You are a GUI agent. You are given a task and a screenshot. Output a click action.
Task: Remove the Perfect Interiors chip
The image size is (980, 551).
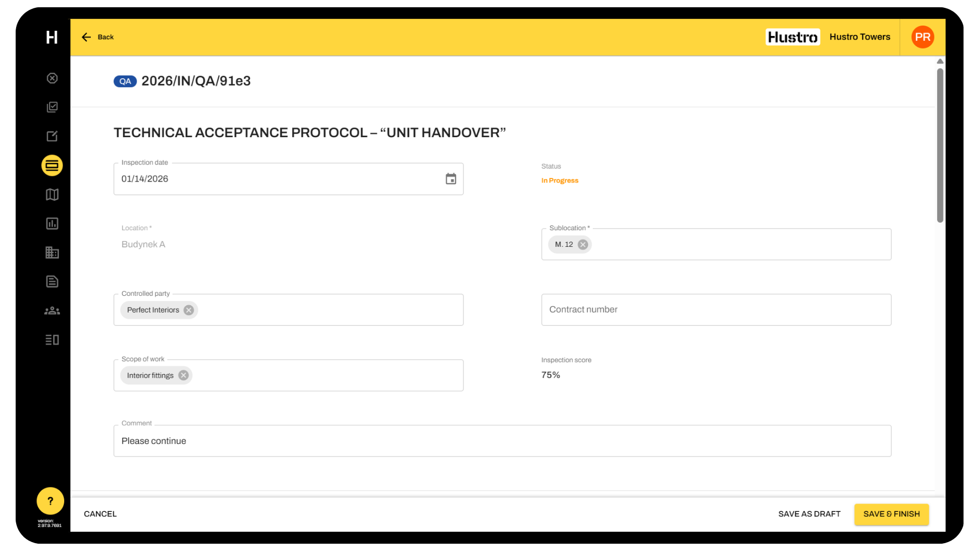189,310
